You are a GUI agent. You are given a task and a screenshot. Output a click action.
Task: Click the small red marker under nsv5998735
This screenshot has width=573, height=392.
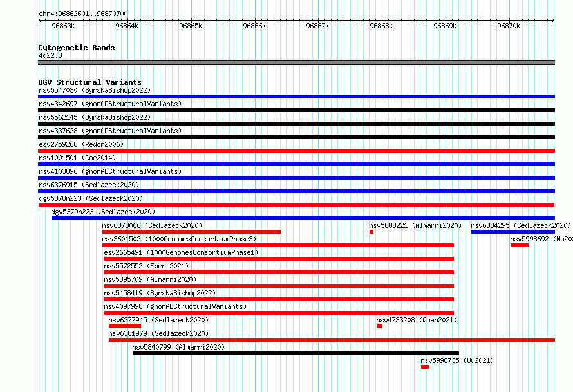click(x=425, y=367)
